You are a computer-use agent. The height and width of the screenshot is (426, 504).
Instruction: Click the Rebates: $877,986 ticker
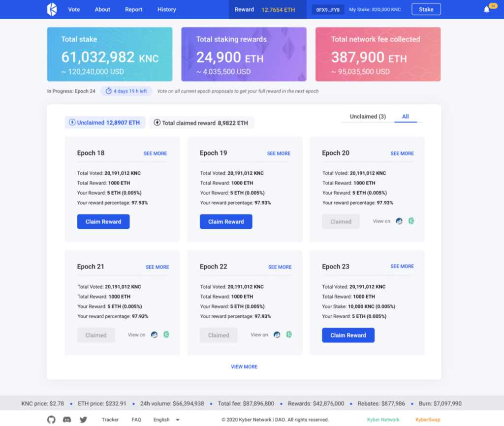pos(381,403)
